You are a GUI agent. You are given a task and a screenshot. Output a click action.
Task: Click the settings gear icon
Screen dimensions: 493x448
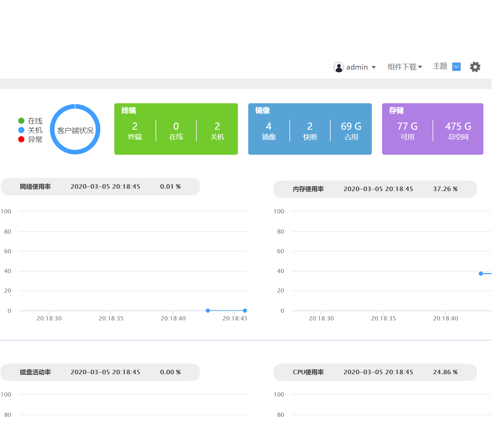click(x=475, y=67)
